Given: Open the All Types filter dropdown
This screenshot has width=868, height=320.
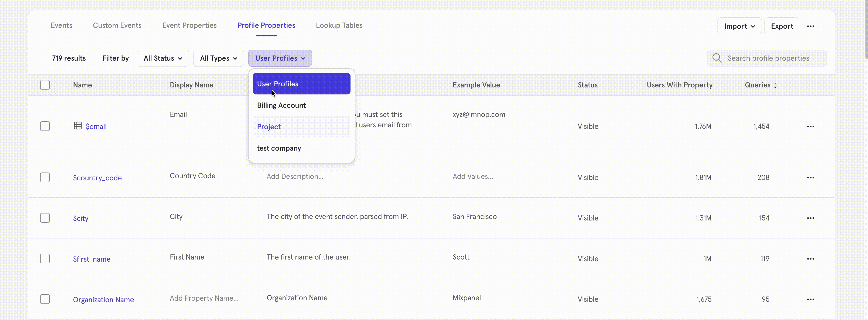Looking at the screenshot, I should point(218,58).
